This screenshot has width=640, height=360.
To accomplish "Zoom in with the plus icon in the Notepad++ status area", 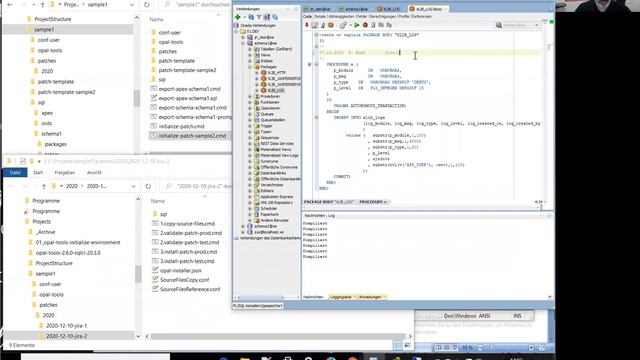I will point(531,347).
